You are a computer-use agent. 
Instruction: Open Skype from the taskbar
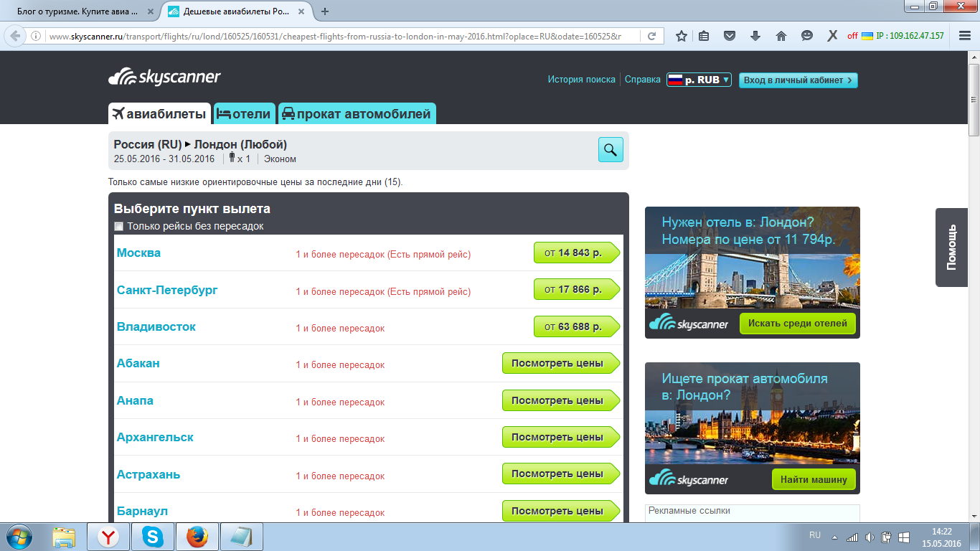[x=153, y=537]
